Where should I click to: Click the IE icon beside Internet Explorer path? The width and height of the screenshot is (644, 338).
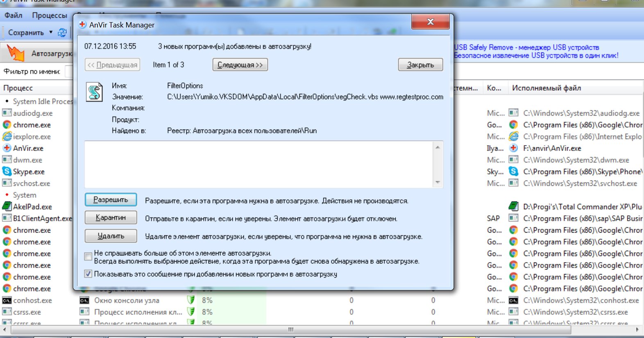coord(513,136)
